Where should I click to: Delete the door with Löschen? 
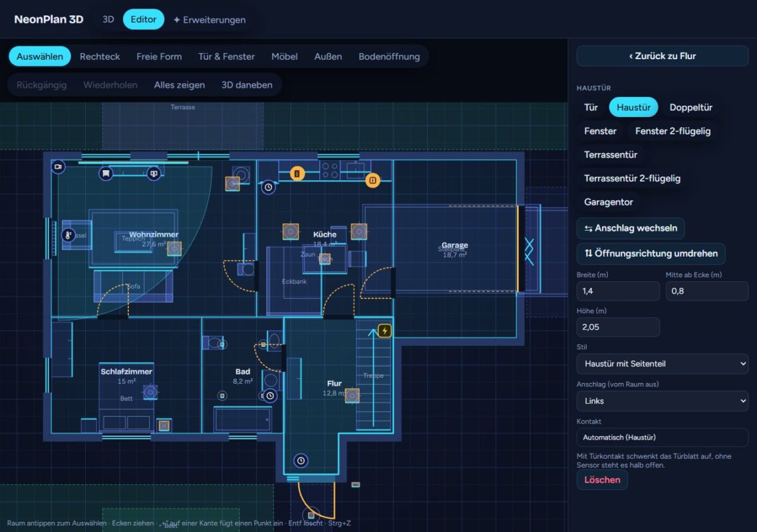[x=602, y=480]
